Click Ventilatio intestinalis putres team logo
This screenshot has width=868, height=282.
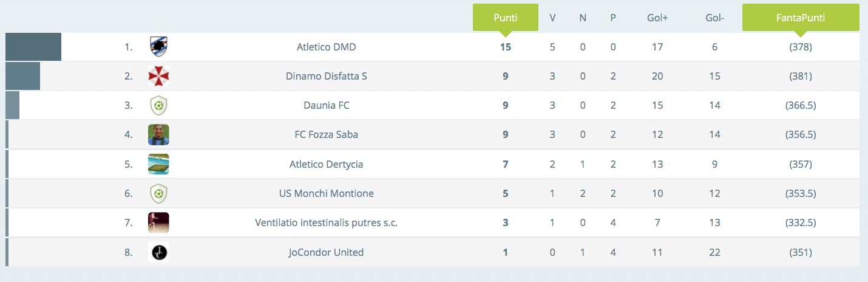click(x=158, y=222)
